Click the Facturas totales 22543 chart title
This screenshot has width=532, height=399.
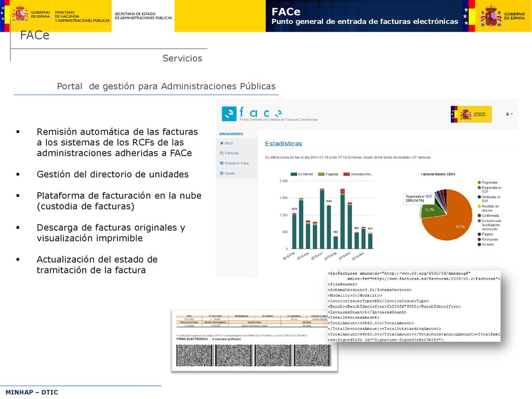tap(438, 174)
